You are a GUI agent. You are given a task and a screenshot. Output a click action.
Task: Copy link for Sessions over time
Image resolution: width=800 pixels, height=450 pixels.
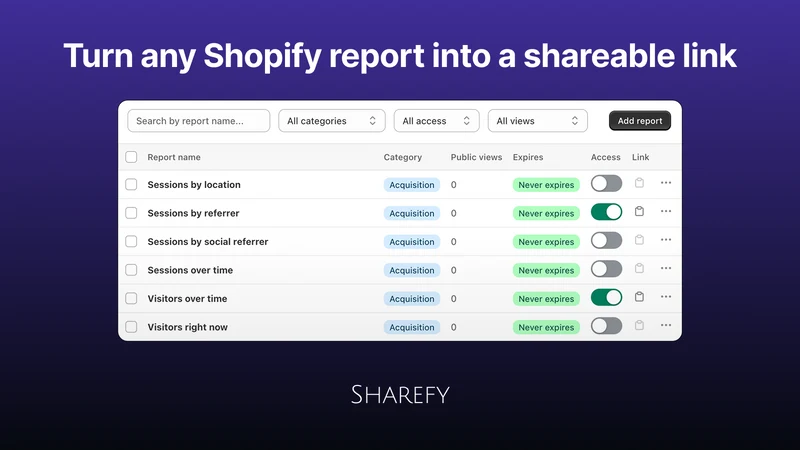[x=639, y=268]
